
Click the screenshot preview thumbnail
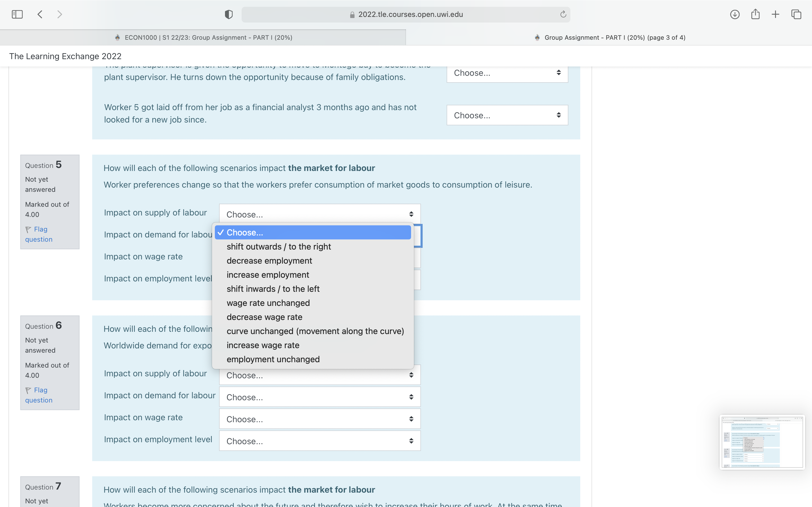762,442
